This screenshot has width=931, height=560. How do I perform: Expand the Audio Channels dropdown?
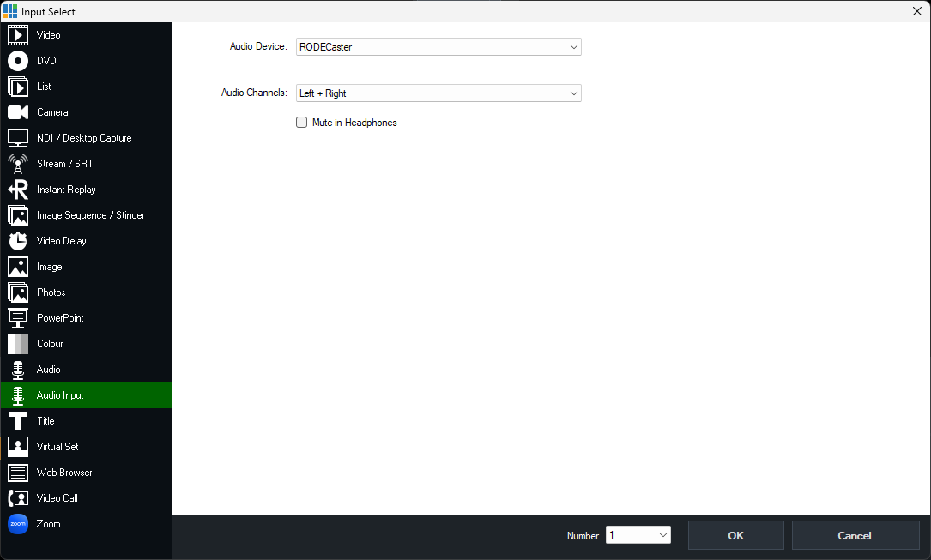[438, 93]
